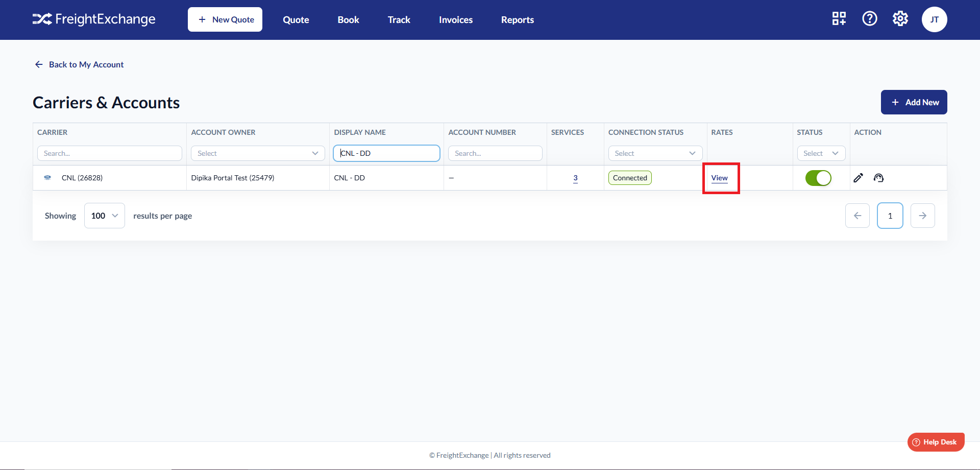Image resolution: width=980 pixels, height=470 pixels.
Task: Click the ACTION column header
Action: click(x=868, y=132)
